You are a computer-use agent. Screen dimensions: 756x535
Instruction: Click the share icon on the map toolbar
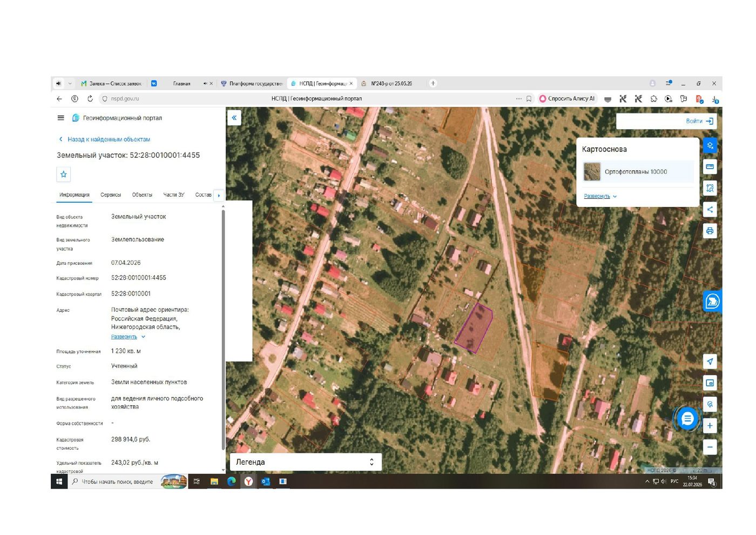[710, 210]
